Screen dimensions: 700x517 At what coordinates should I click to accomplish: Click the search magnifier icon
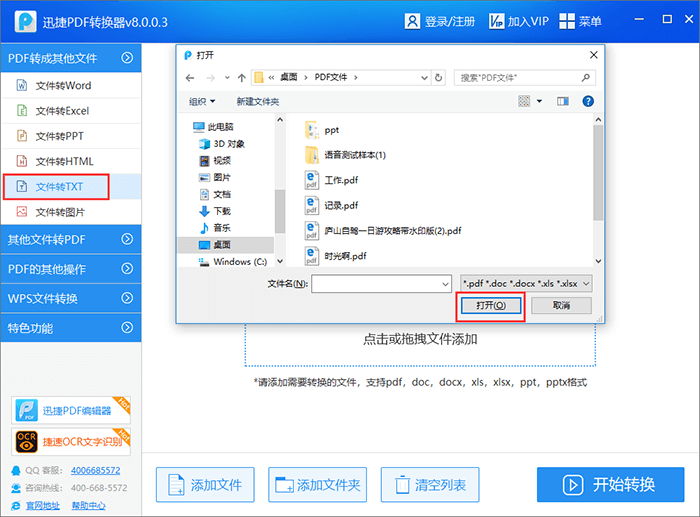pyautogui.click(x=586, y=78)
